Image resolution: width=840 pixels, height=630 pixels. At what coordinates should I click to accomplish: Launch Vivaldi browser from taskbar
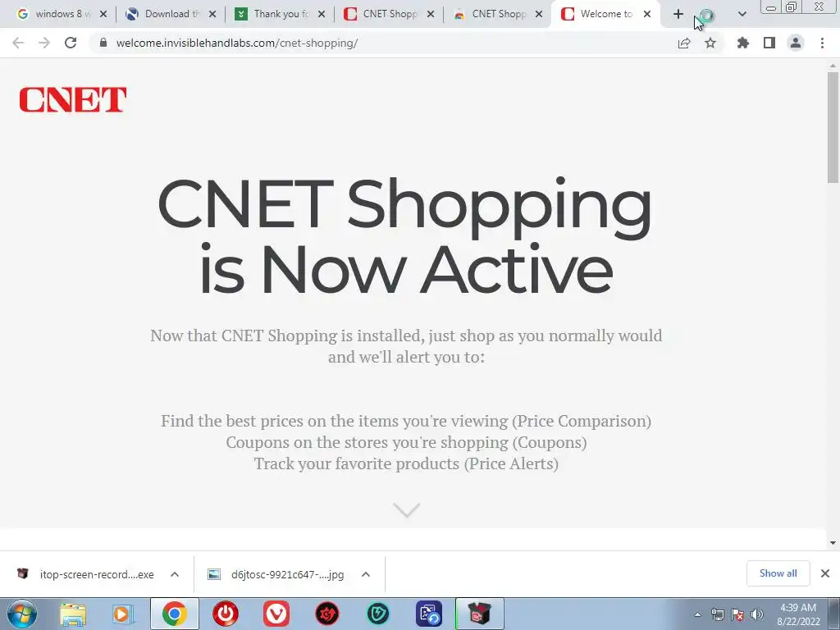point(276,614)
